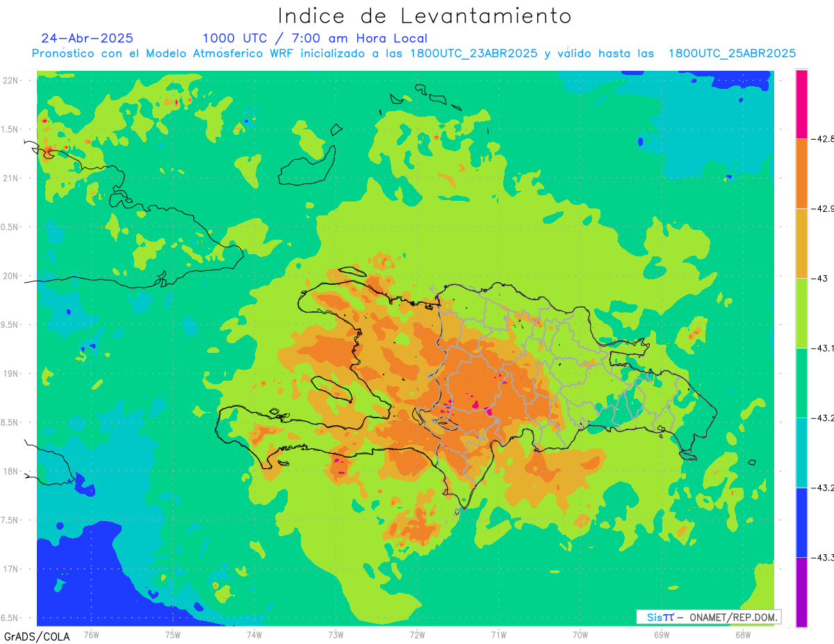
Task: Click the "71W" longitude label
Action: [x=498, y=634]
